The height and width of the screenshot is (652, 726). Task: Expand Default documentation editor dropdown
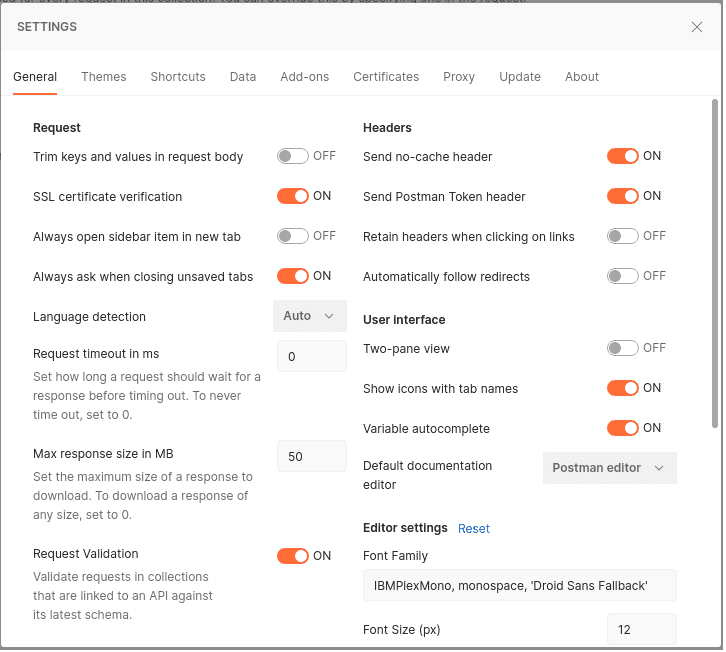tap(609, 468)
